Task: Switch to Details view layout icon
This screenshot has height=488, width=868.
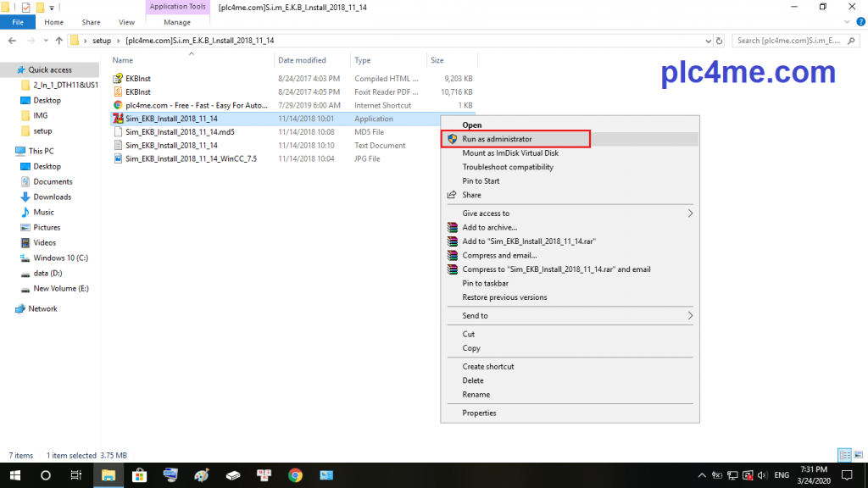Action: [845, 455]
